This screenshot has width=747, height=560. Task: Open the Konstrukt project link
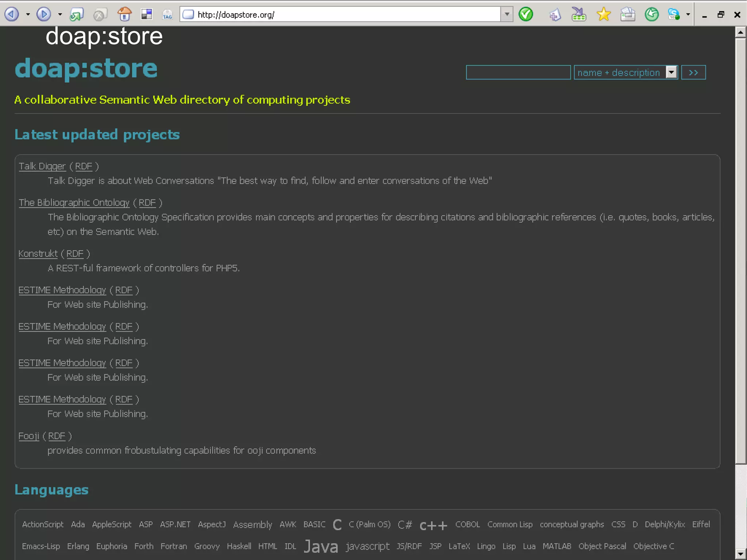(38, 254)
